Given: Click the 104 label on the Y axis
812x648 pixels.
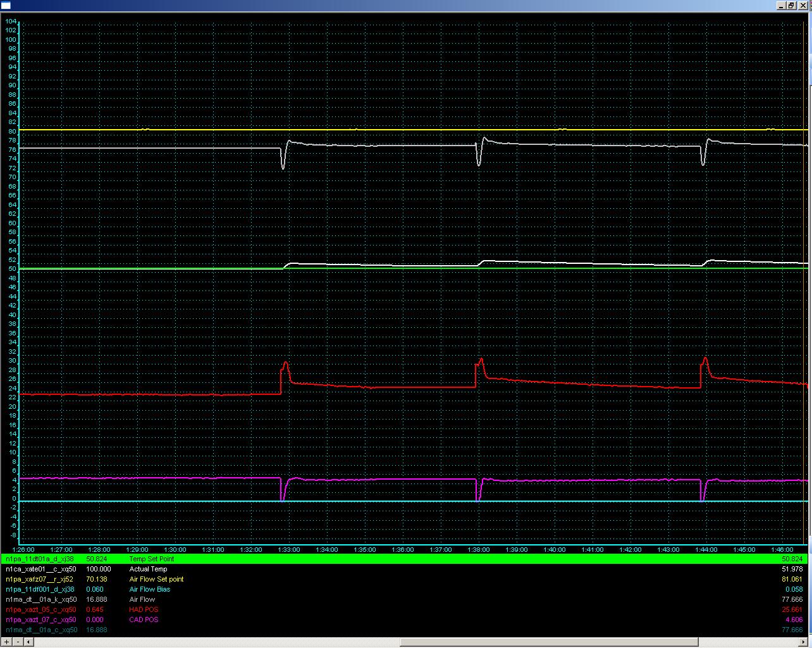Looking at the screenshot, I should pyautogui.click(x=11, y=21).
